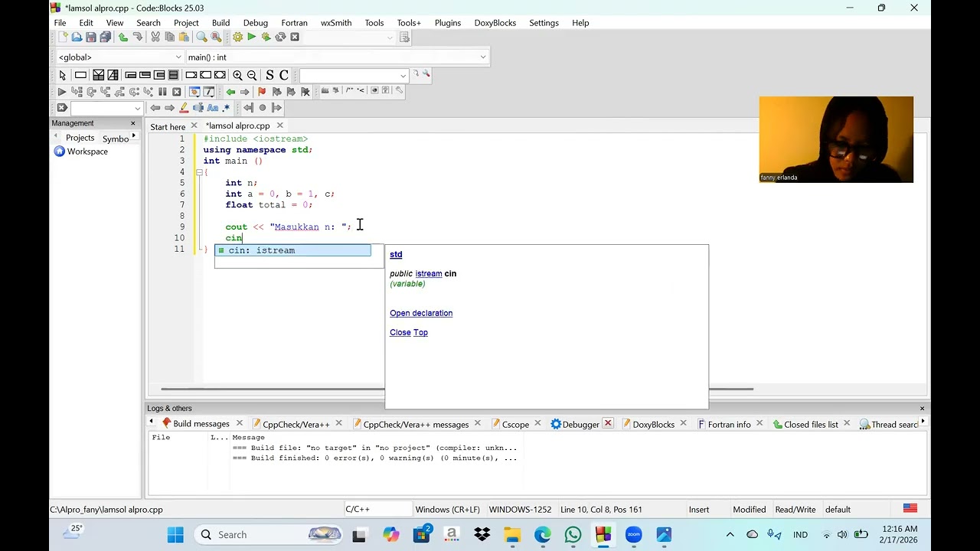The image size is (980, 551).
Task: Toggle Match case (Aa) search option
Action: (x=212, y=108)
